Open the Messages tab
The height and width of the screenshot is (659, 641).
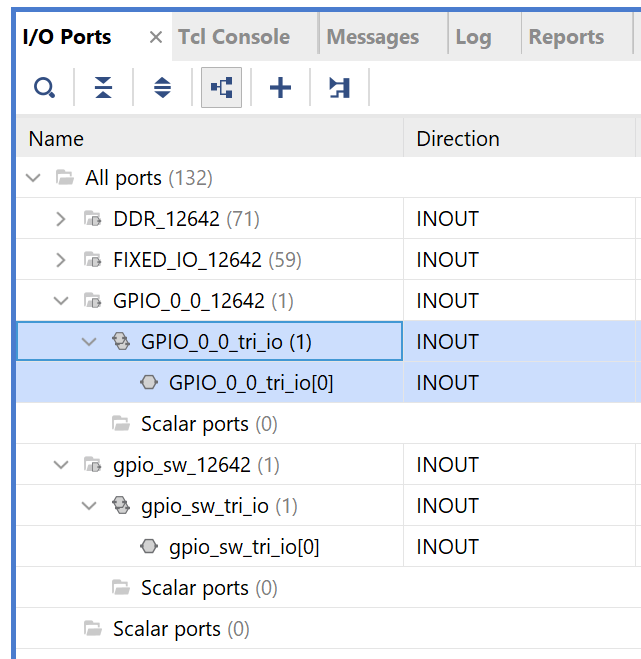tap(373, 37)
